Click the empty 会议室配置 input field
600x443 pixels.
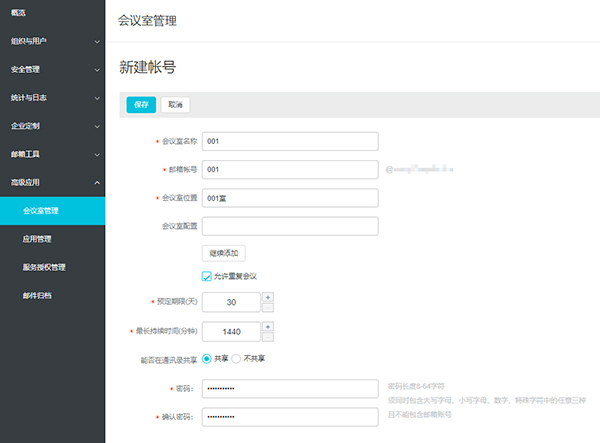(x=289, y=226)
